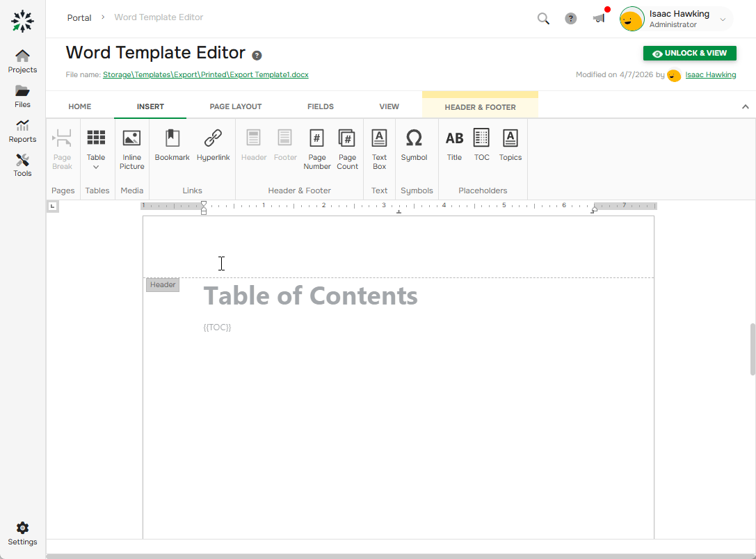
Task: Open the VIEW tab
Action: (x=389, y=106)
